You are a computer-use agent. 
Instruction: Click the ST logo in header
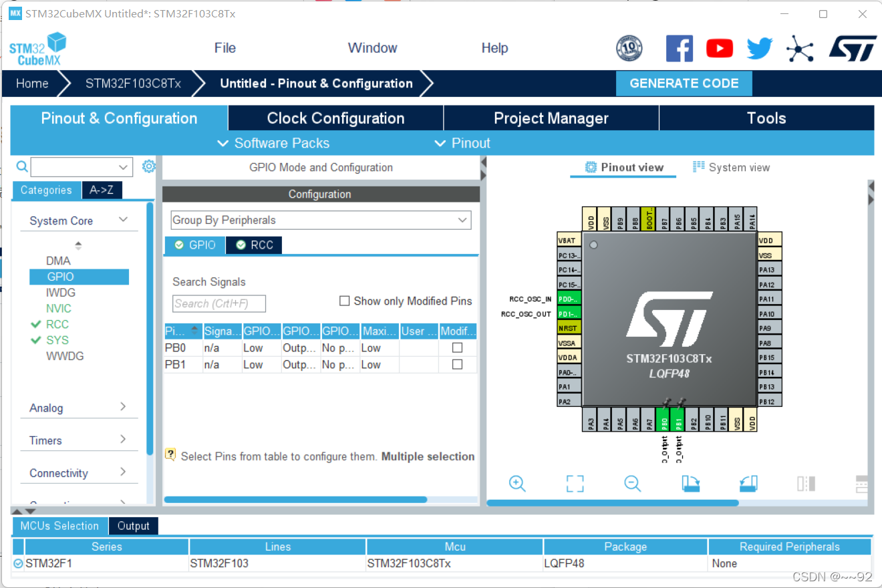(853, 49)
